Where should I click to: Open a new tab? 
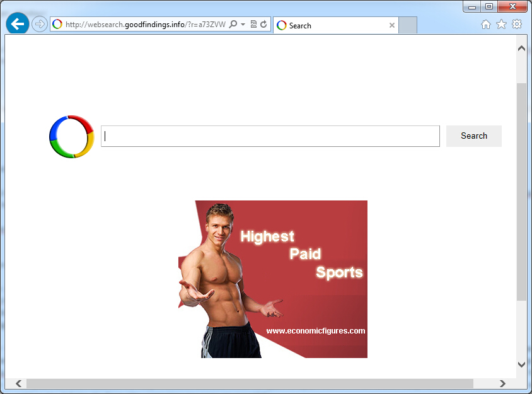click(x=407, y=25)
